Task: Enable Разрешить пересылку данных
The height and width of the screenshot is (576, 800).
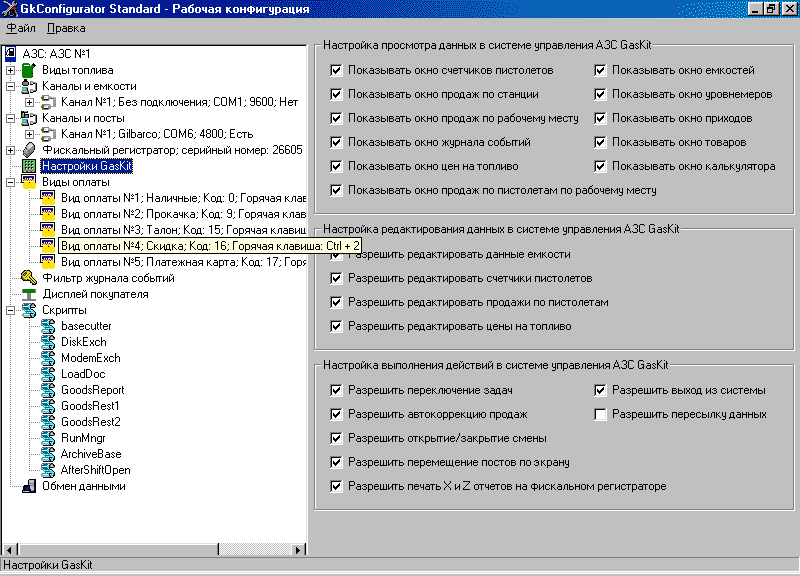Action: click(601, 414)
